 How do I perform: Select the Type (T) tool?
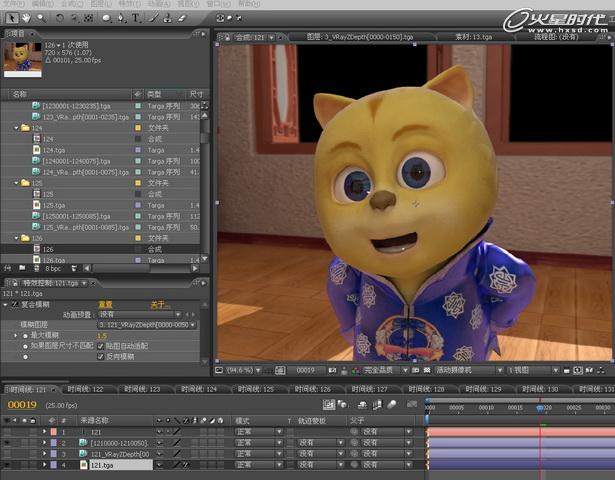(136, 18)
